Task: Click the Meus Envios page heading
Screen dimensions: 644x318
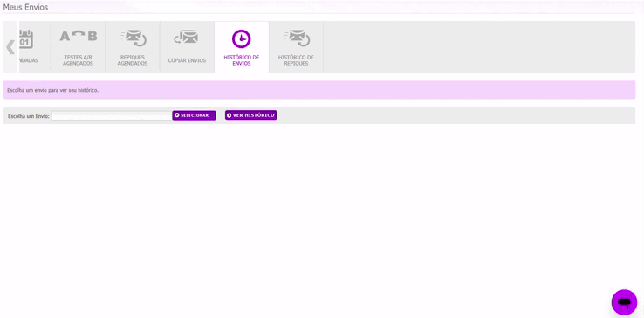Action: [25, 7]
